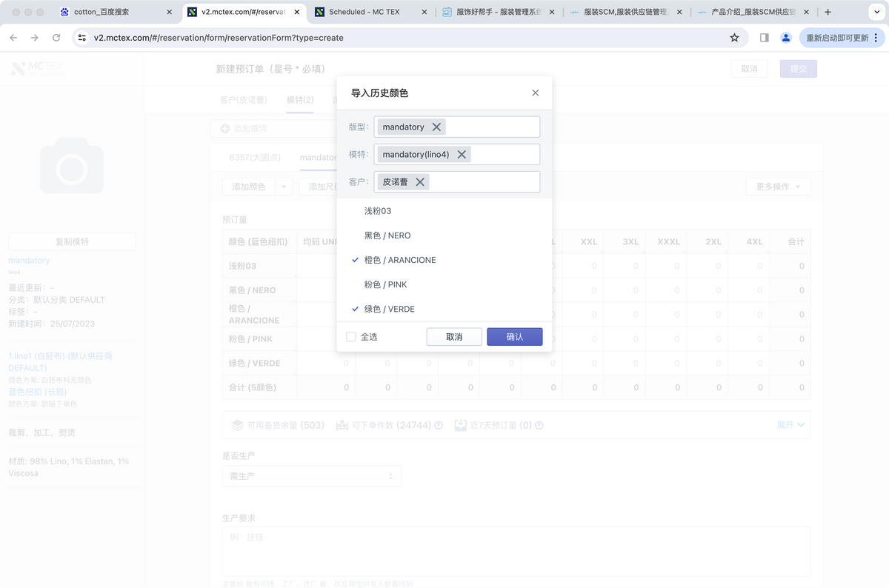Select the 黑色 / NERO color option
889x588 pixels.
tap(444, 235)
